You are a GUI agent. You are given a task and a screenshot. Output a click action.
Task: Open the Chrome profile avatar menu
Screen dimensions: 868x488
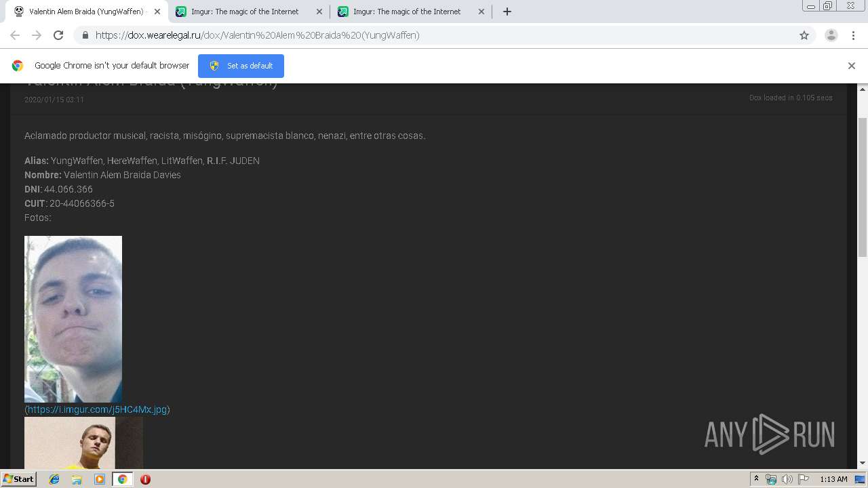click(831, 35)
